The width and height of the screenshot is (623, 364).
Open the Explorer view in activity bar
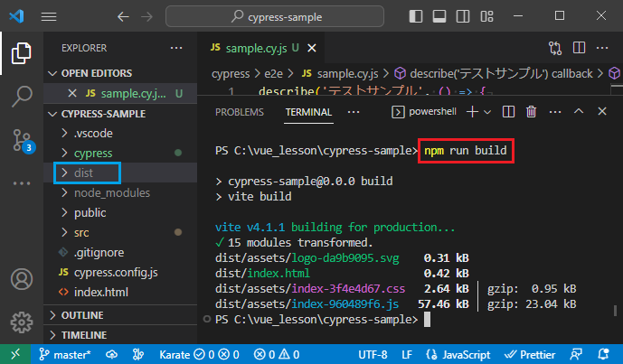click(x=22, y=53)
